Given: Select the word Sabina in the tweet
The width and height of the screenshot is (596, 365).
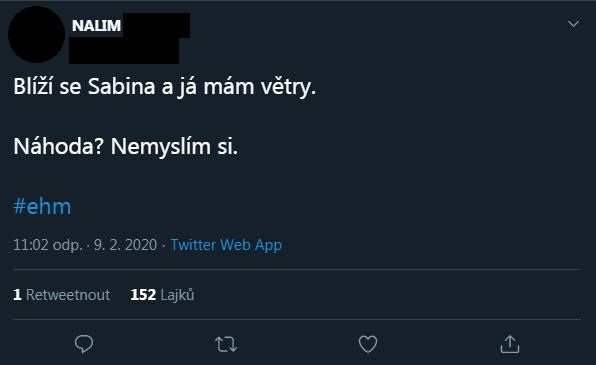Looking at the screenshot, I should (x=122, y=87).
